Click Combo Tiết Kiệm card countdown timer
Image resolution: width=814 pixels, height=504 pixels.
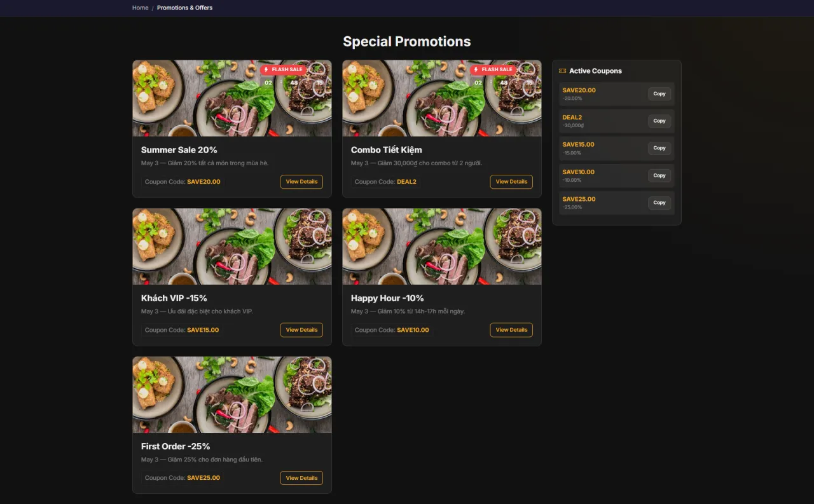(504, 83)
